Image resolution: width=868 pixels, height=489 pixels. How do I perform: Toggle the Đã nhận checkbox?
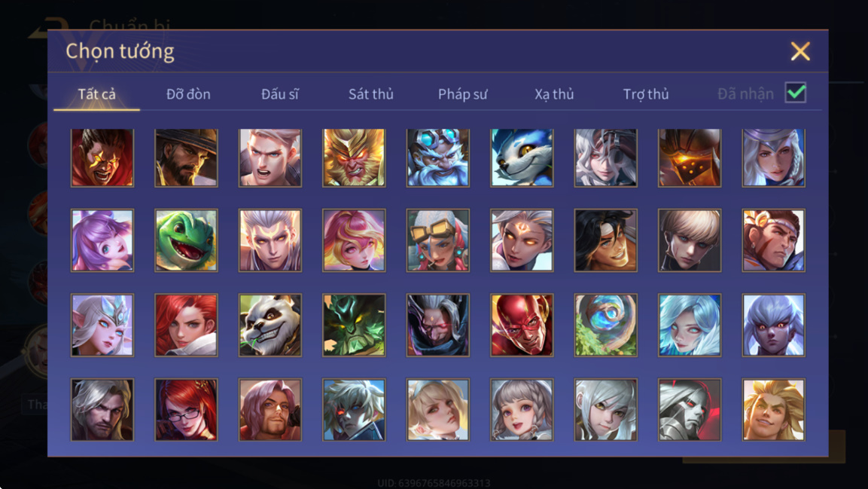[796, 93]
